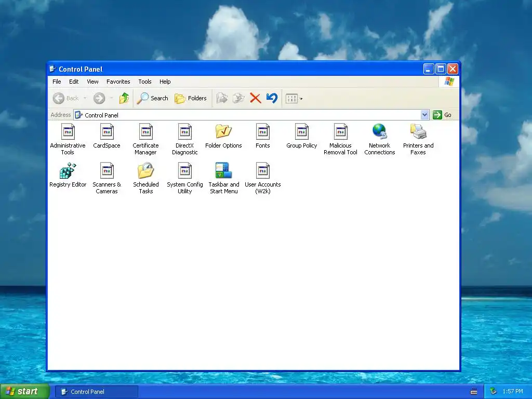Viewport: 532px width, 399px height.
Task: Click the Forward navigation button
Action: (x=99, y=98)
